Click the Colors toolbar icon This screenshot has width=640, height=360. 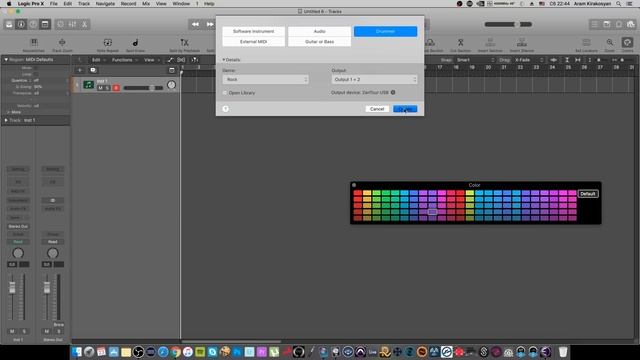point(627,42)
